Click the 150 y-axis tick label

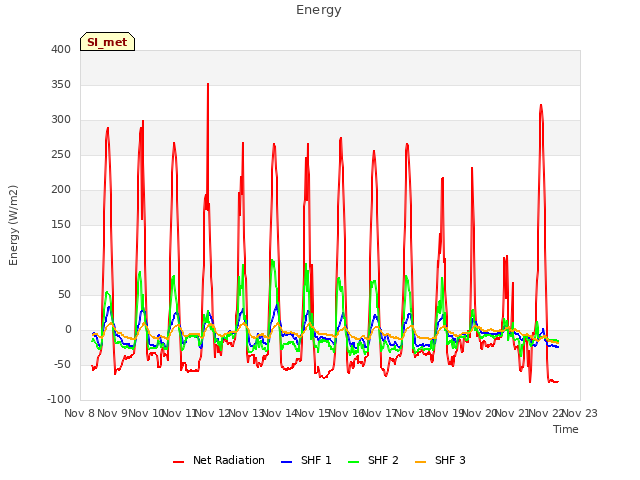pyautogui.click(x=61, y=224)
